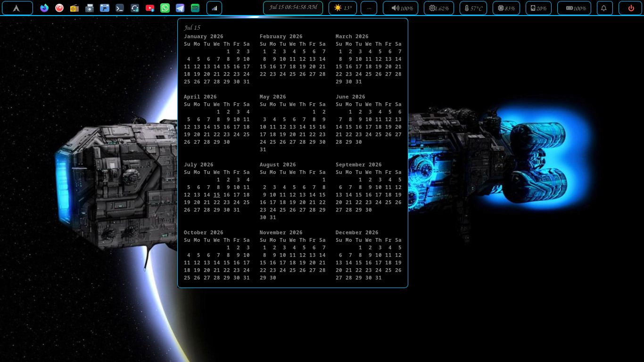Viewport: 644px width, 362px height.
Task: Toggle the calendar via clock module
Action: [x=293, y=8]
